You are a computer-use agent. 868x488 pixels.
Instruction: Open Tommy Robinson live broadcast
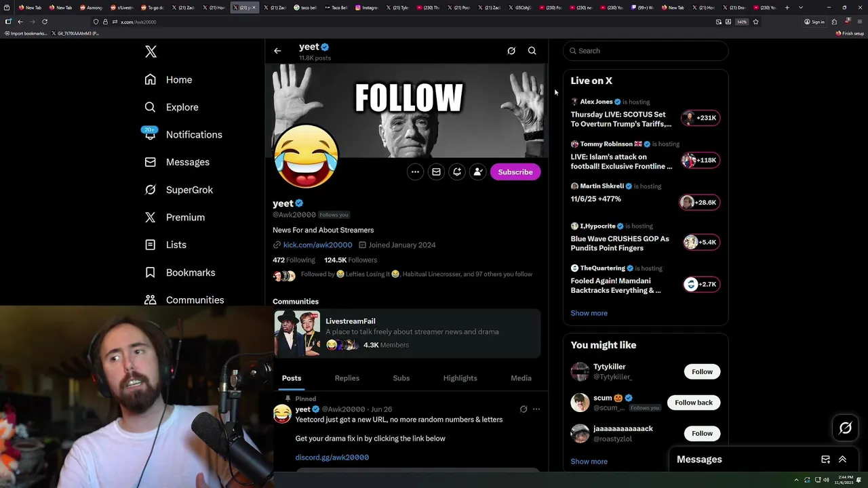(x=645, y=156)
